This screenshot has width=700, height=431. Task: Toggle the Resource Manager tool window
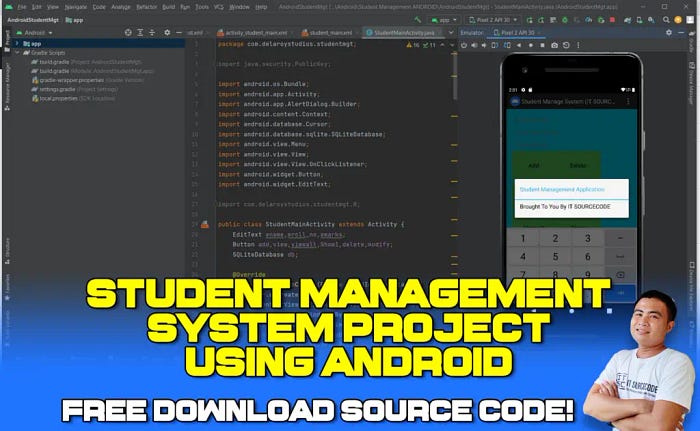(x=7, y=86)
